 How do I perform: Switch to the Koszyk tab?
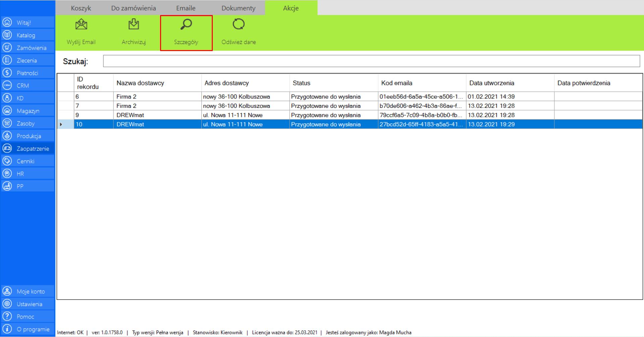pyautogui.click(x=81, y=8)
